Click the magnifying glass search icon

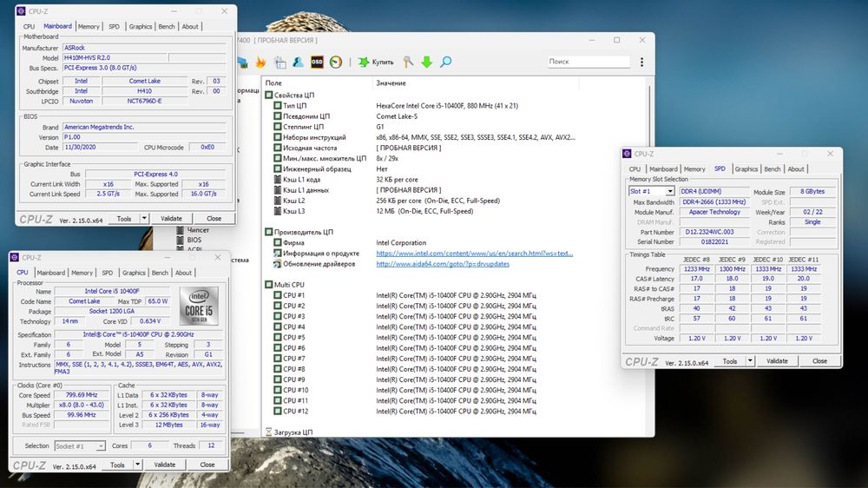click(445, 63)
